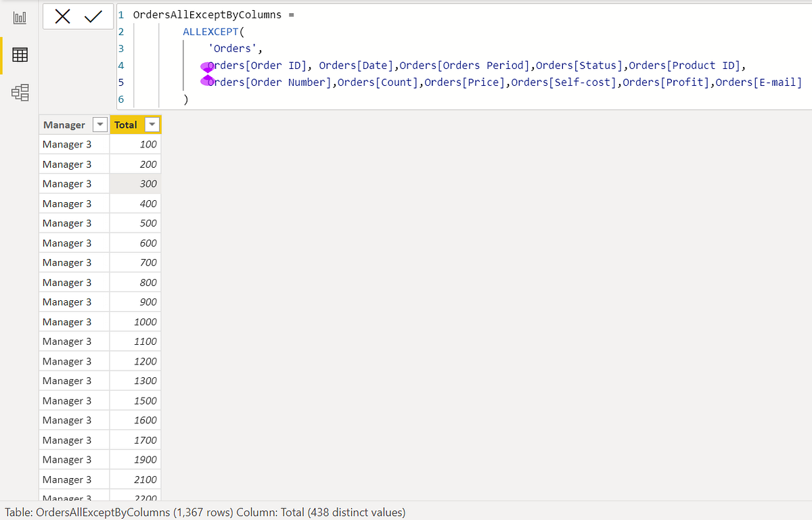
Task: Open the Data view table icon
Action: click(x=19, y=55)
